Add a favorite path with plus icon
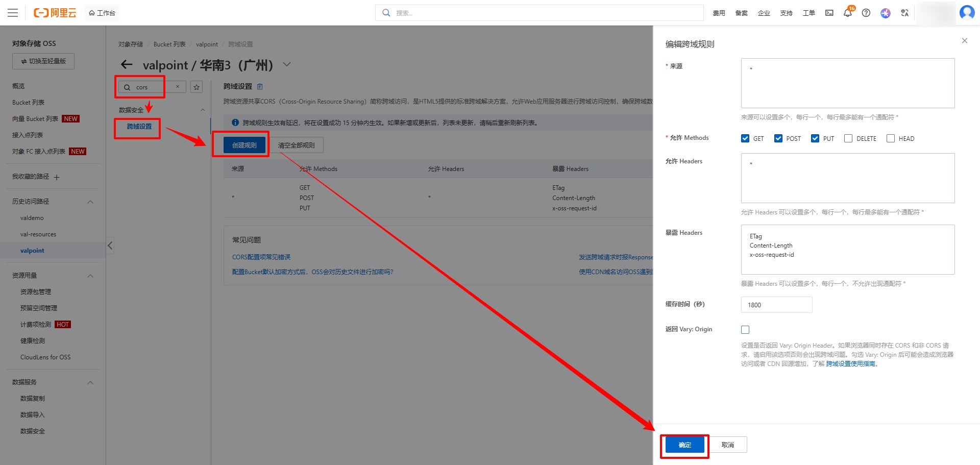The width and height of the screenshot is (980, 465). point(57,177)
